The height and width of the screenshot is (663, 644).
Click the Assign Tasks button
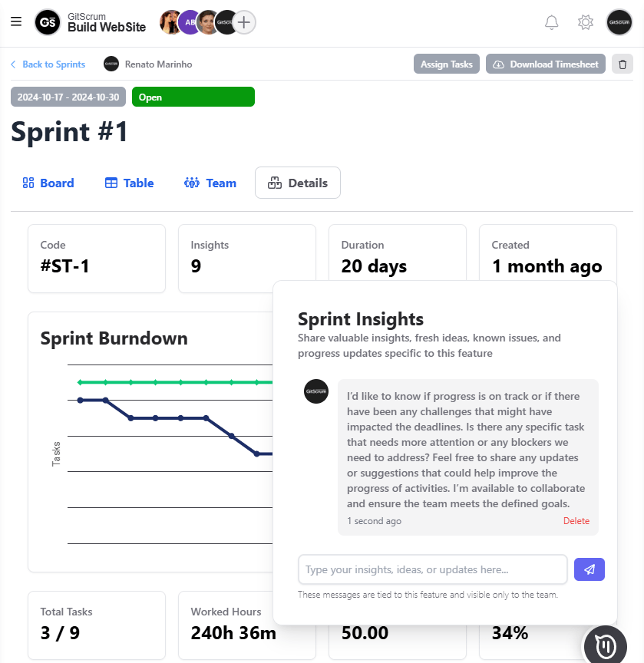(447, 64)
